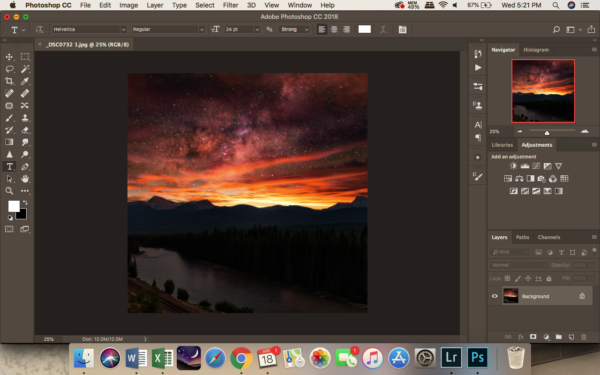Screen dimensions: 600x375
Task: Click the white text color swatch
Action: tap(364, 29)
